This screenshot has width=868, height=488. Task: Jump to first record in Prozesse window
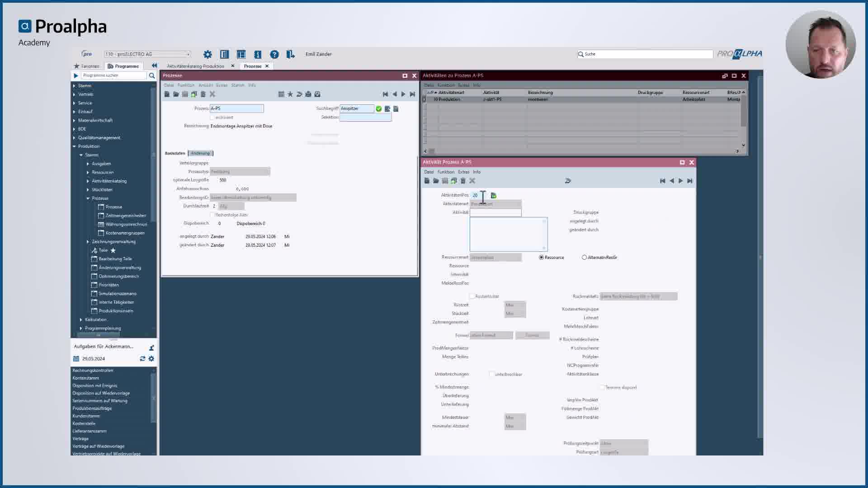pyautogui.click(x=385, y=94)
